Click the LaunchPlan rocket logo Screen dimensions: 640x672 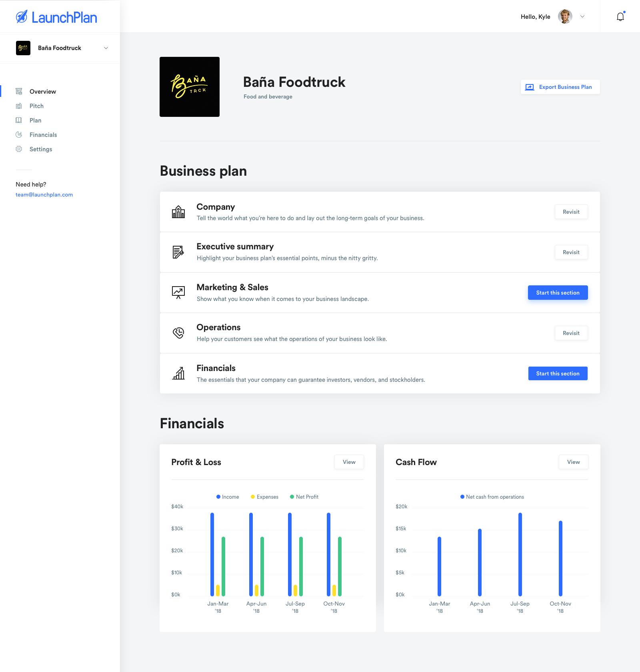[22, 17]
